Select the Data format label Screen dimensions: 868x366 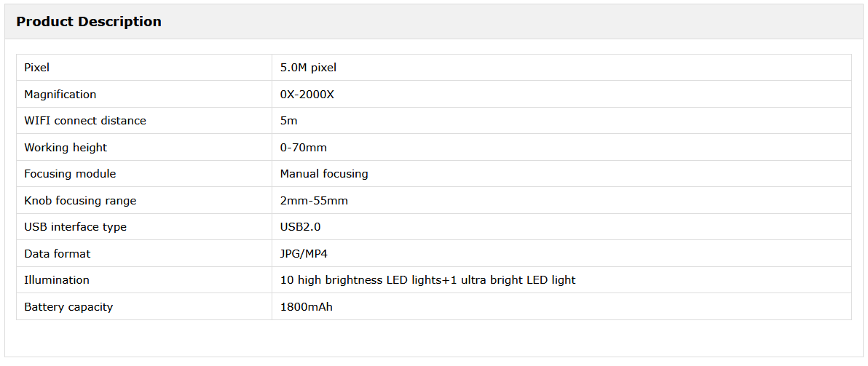[58, 254]
